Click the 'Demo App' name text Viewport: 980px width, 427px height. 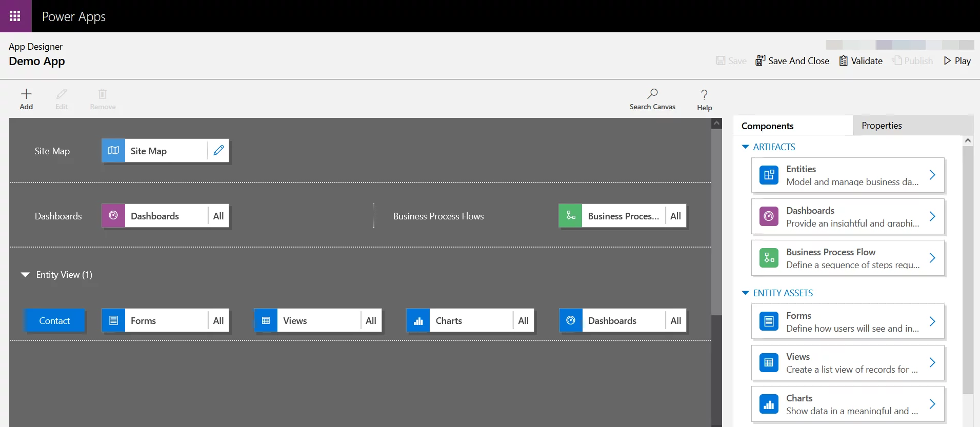click(x=37, y=61)
